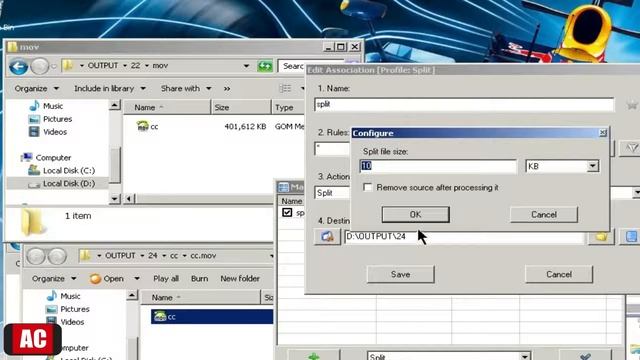Click the Back arrow in cc.mov window
The image size is (640, 360).
pyautogui.click(x=36, y=256)
